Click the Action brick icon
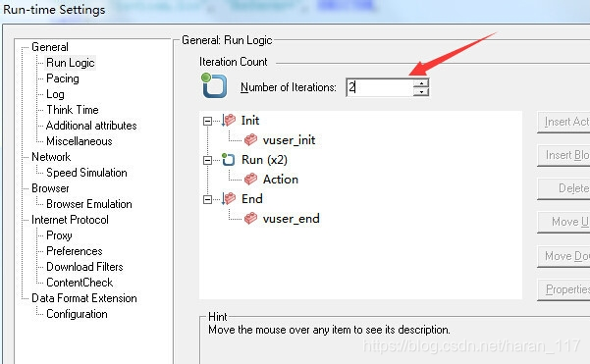 tap(250, 179)
